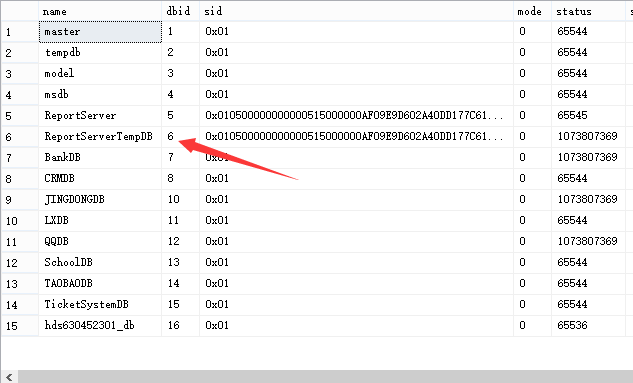Click the 'TicketSystemDB' name cell

pos(100,304)
